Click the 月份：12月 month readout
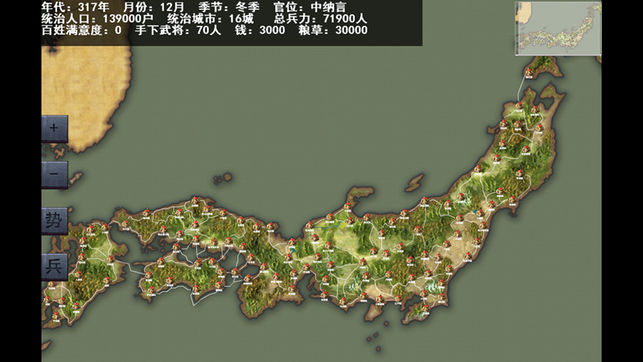Viewport: 643px width, 362px height. (x=154, y=7)
